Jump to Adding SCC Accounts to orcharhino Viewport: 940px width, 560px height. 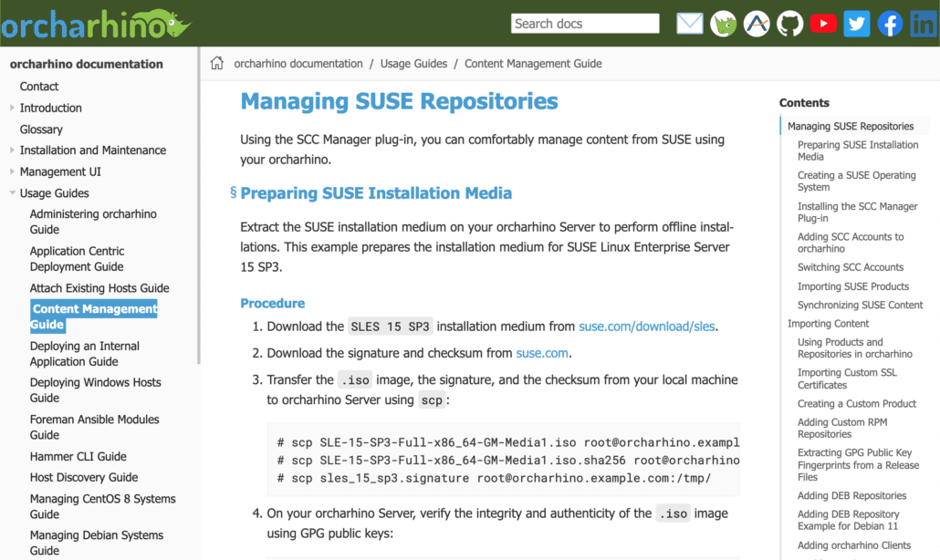pos(850,243)
